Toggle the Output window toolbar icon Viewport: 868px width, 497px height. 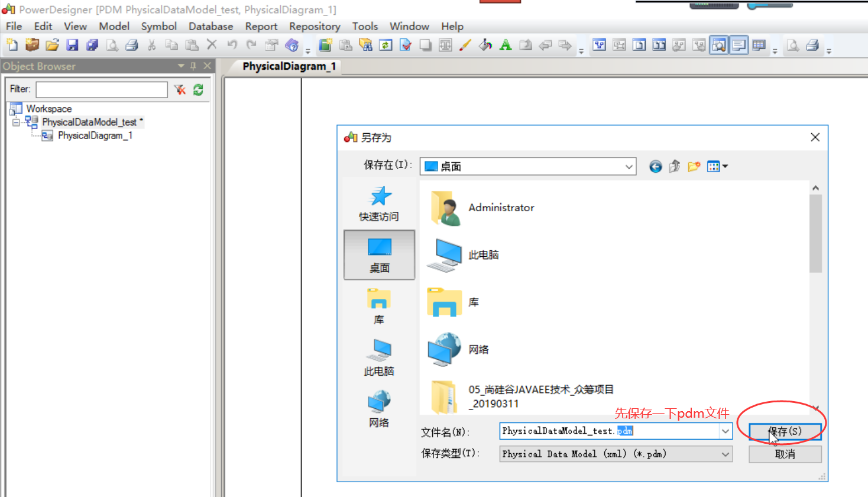[x=739, y=45]
